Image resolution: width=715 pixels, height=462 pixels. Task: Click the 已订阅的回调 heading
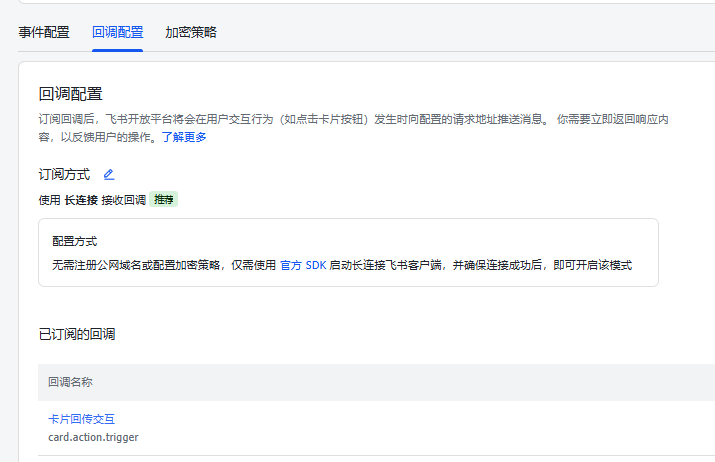(x=83, y=333)
